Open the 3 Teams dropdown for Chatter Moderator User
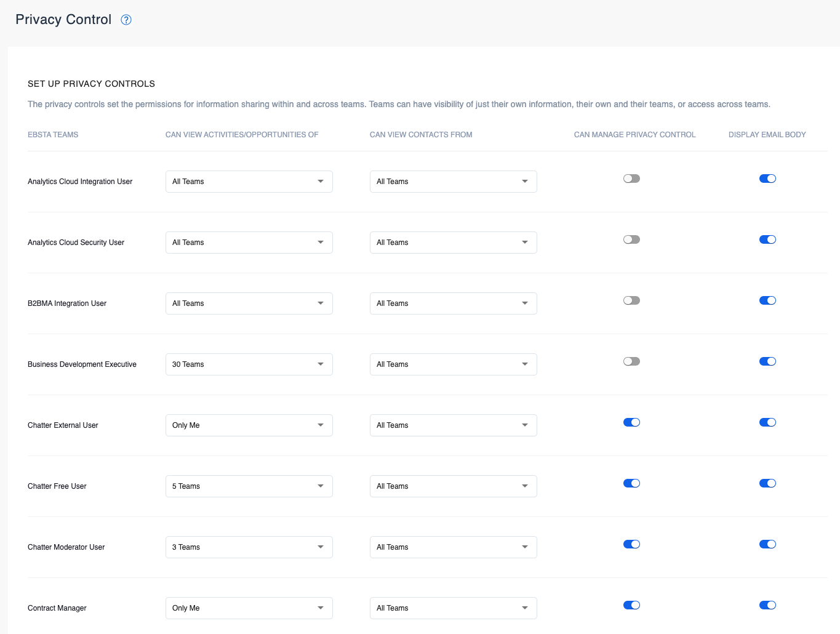 coord(249,547)
